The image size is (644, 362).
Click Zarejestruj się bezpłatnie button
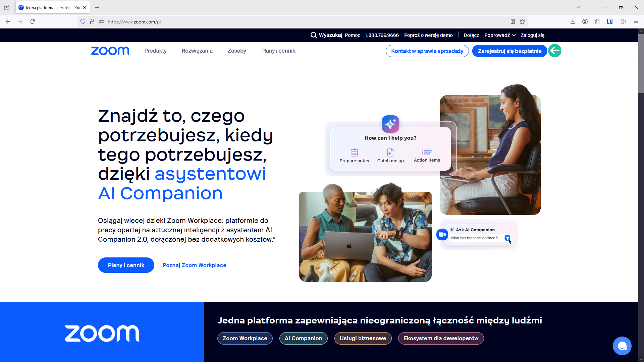[x=509, y=51]
